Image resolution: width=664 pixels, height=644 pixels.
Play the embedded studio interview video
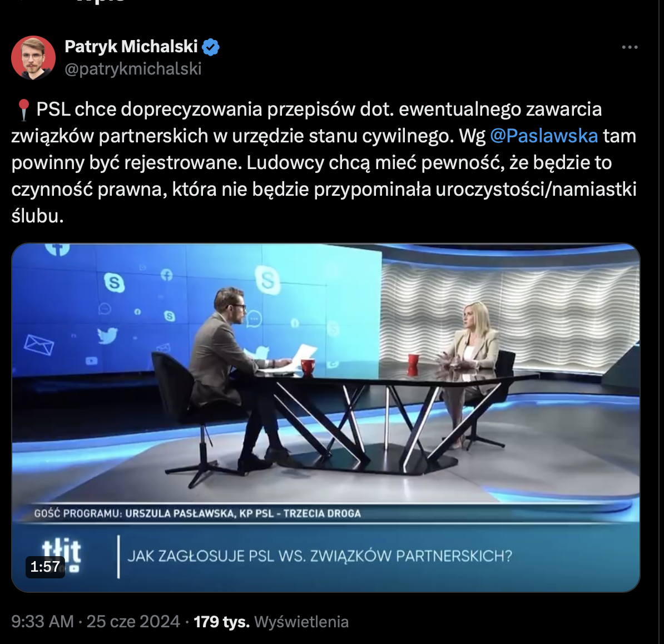pos(326,418)
